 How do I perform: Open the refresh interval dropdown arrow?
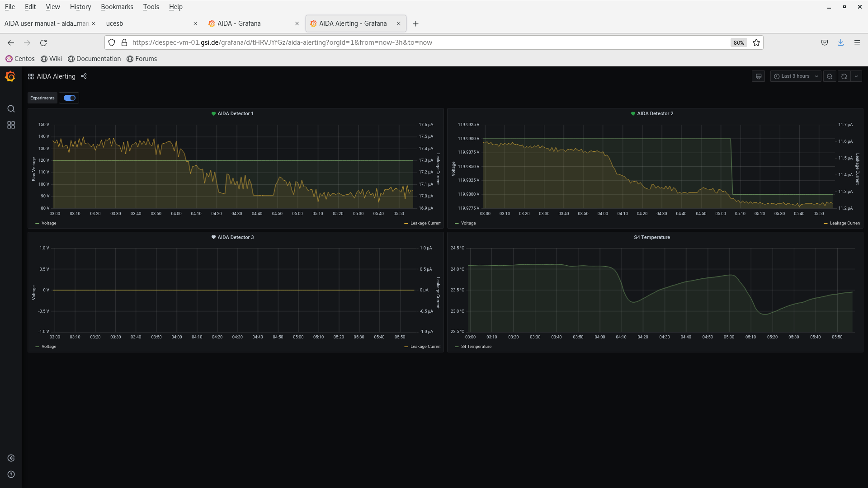(x=856, y=76)
